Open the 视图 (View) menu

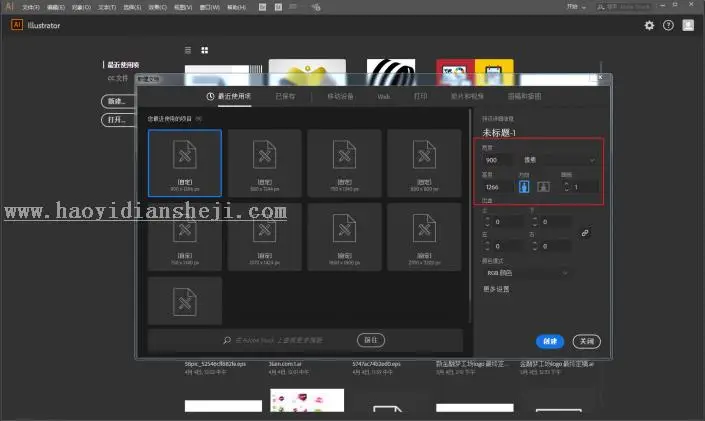(183, 7)
